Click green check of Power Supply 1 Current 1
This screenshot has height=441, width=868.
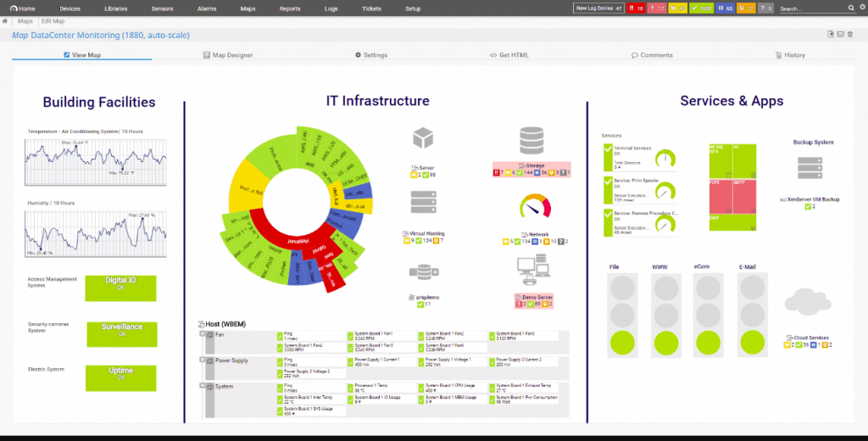(x=350, y=361)
